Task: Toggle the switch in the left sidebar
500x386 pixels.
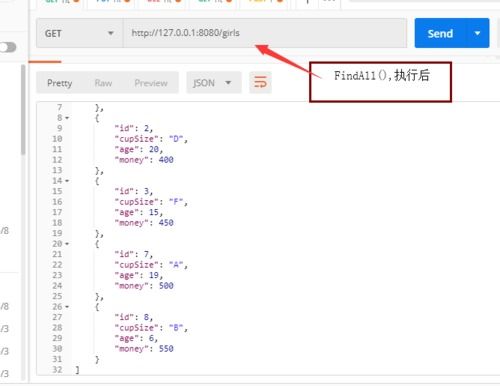Action: click(x=7, y=47)
